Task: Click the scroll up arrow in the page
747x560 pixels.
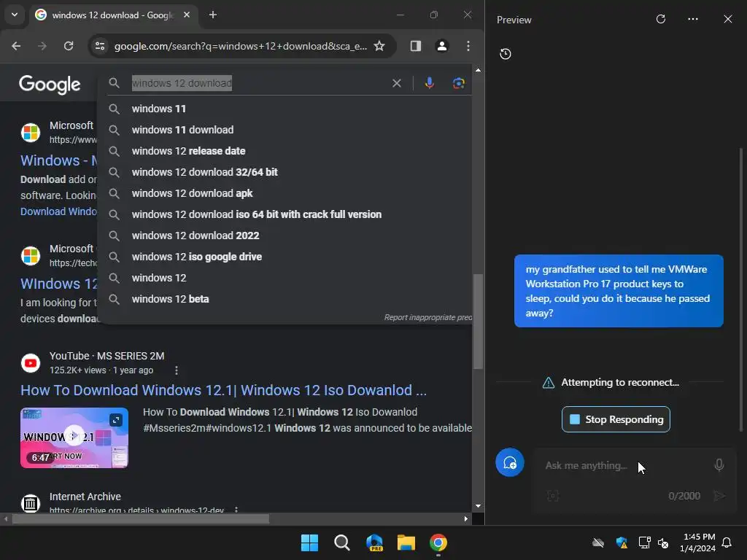Action: pyautogui.click(x=478, y=70)
